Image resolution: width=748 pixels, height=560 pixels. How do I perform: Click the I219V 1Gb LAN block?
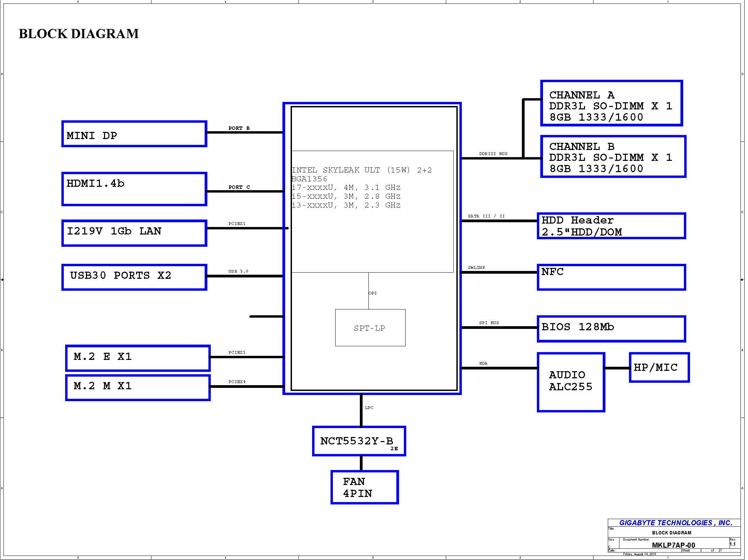click(x=134, y=233)
